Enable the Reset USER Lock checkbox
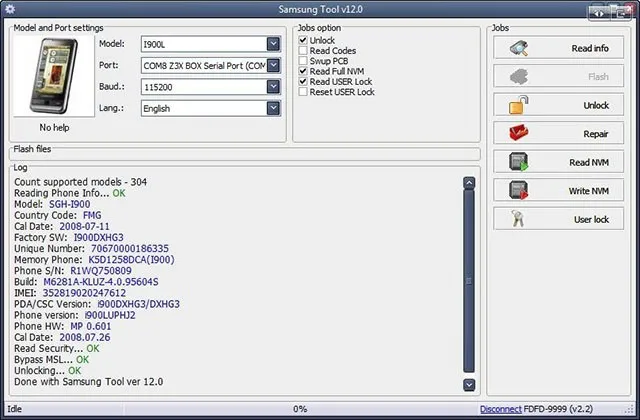 [303, 92]
